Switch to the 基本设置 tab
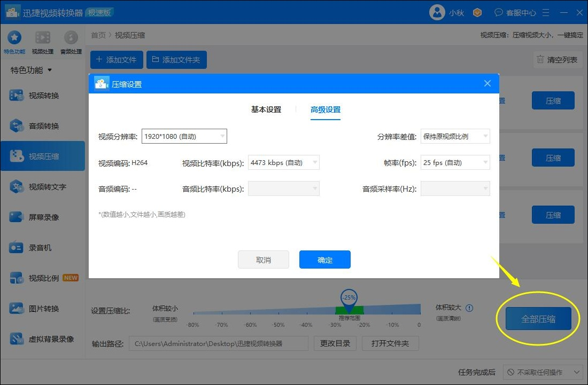Screen dimensions: 588x385 click(266, 109)
